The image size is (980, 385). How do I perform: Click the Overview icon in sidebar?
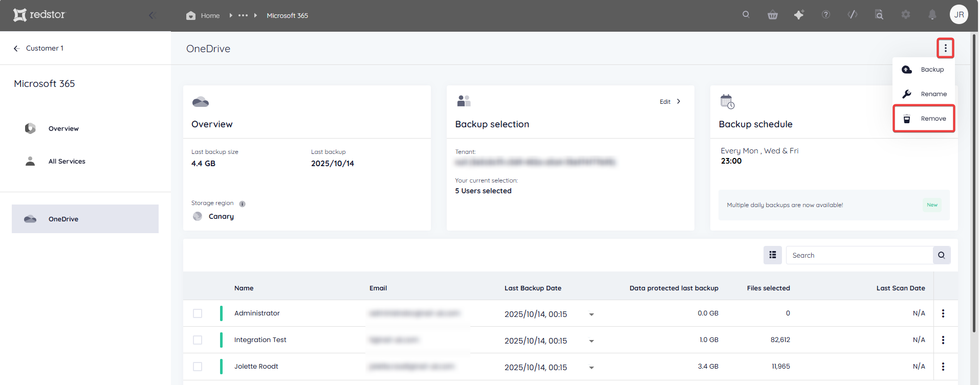click(30, 128)
